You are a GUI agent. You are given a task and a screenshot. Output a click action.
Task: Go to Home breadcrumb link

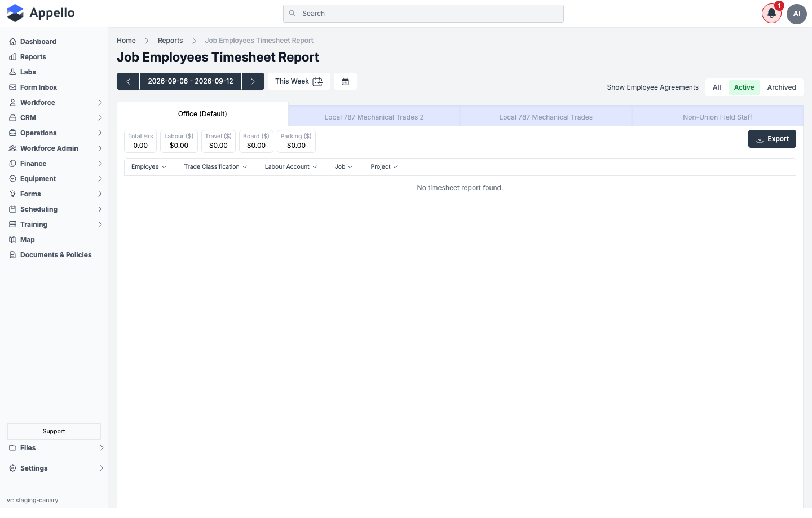[x=126, y=41]
